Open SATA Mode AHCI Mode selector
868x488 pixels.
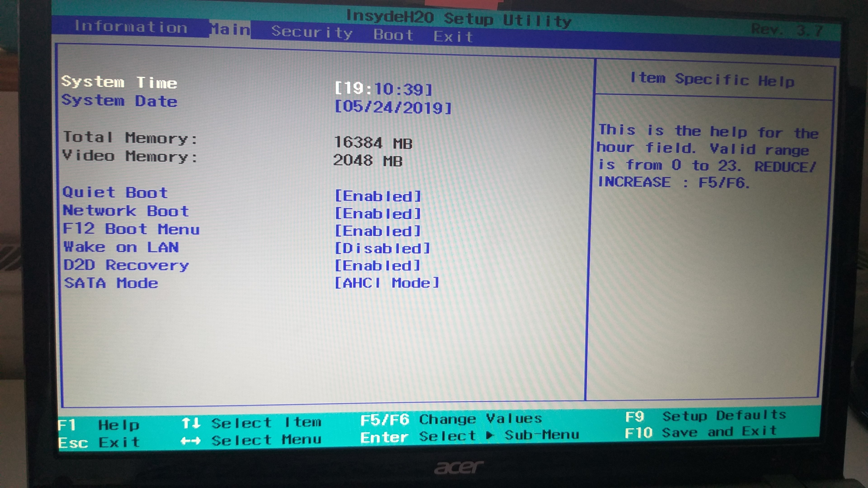(x=387, y=283)
